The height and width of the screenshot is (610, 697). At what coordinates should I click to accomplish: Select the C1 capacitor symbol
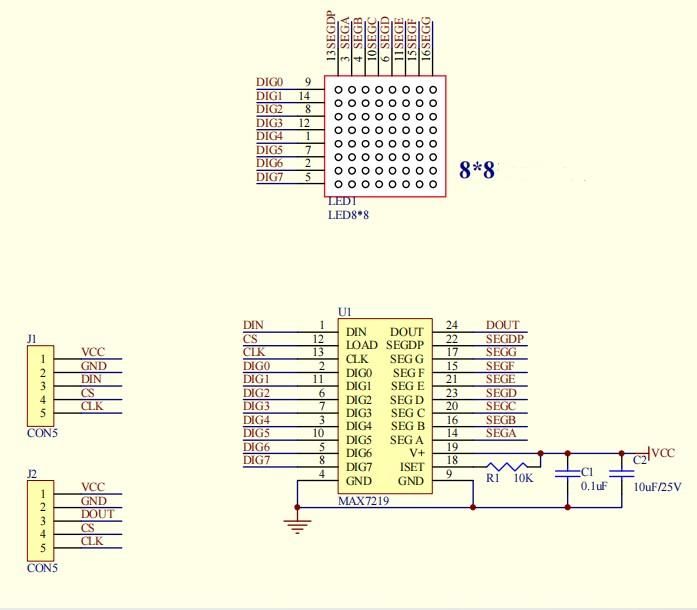[x=568, y=473]
